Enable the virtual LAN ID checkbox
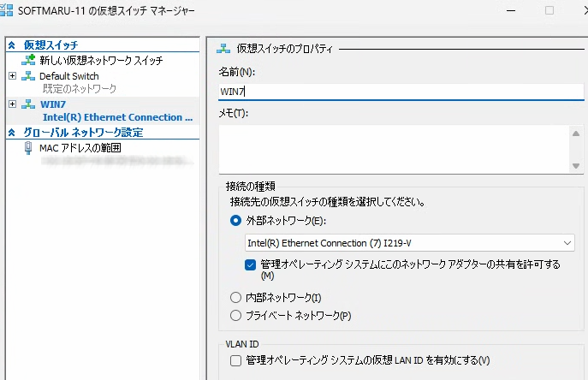 pyautogui.click(x=235, y=360)
